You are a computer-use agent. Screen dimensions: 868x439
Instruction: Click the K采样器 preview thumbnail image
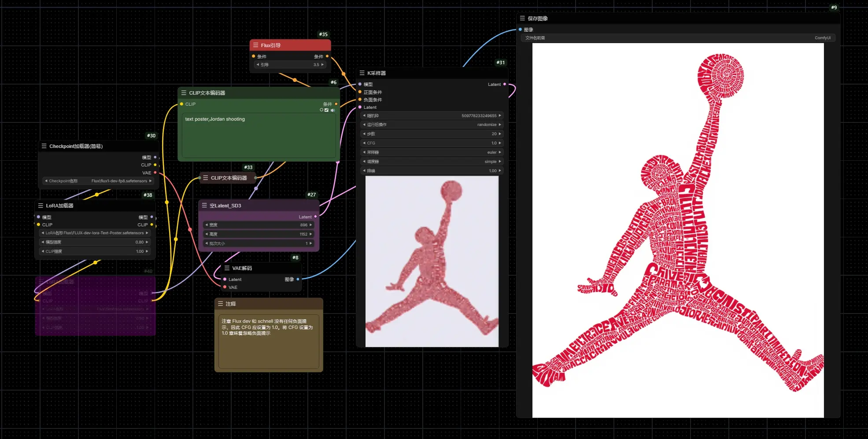[432, 262]
